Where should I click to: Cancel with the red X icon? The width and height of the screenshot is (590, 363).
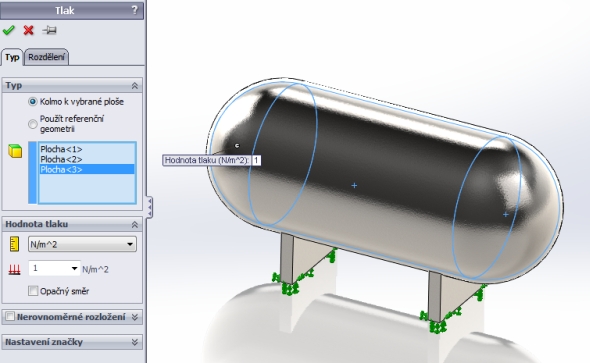[x=28, y=30]
